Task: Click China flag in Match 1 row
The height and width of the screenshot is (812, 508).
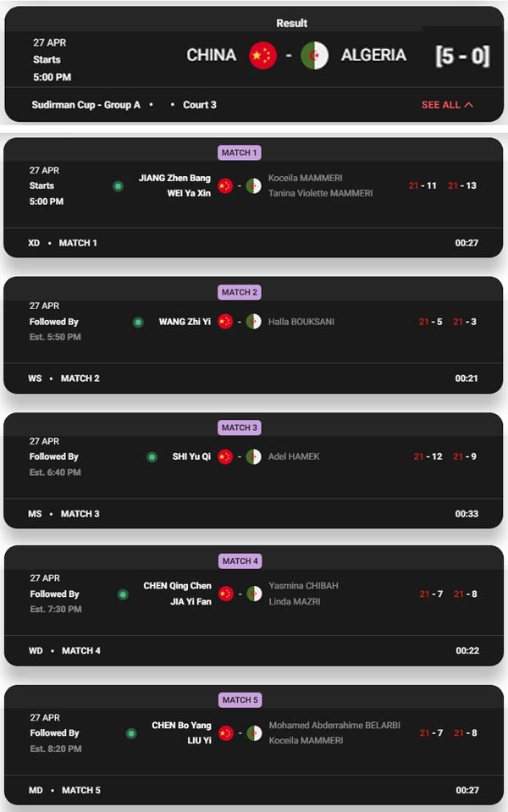Action: [225, 185]
